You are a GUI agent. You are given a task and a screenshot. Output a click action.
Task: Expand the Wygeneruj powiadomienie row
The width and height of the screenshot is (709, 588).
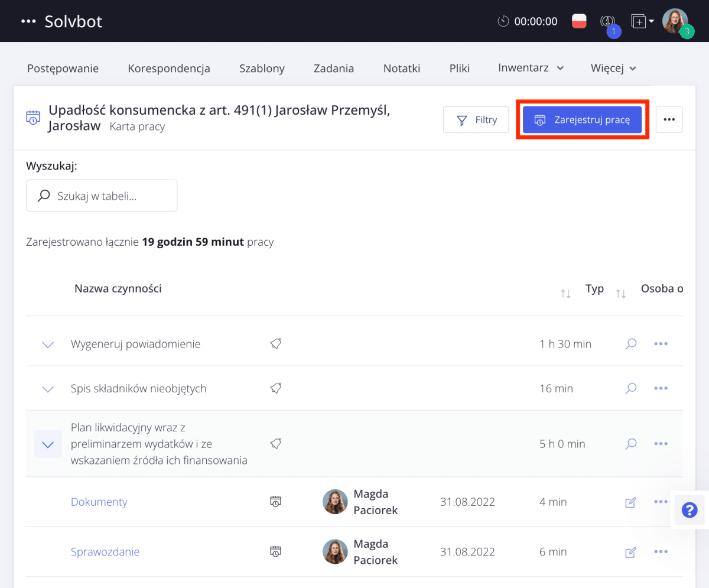[x=48, y=345]
